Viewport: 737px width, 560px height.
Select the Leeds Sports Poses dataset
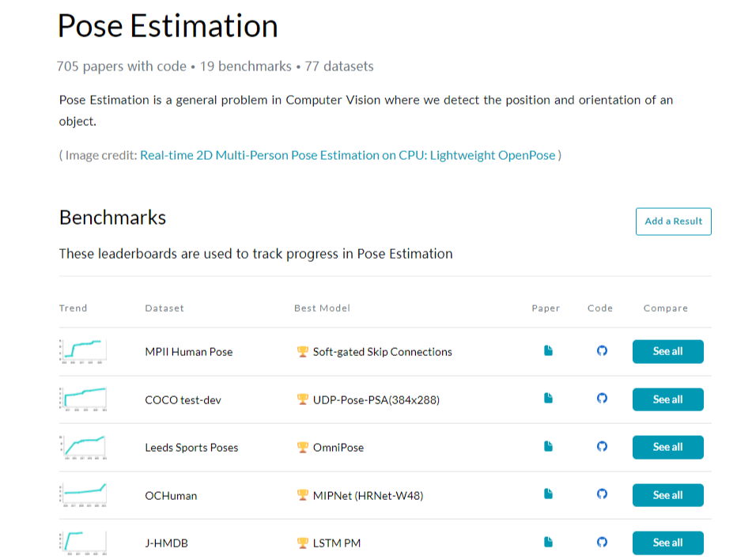pyautogui.click(x=191, y=448)
